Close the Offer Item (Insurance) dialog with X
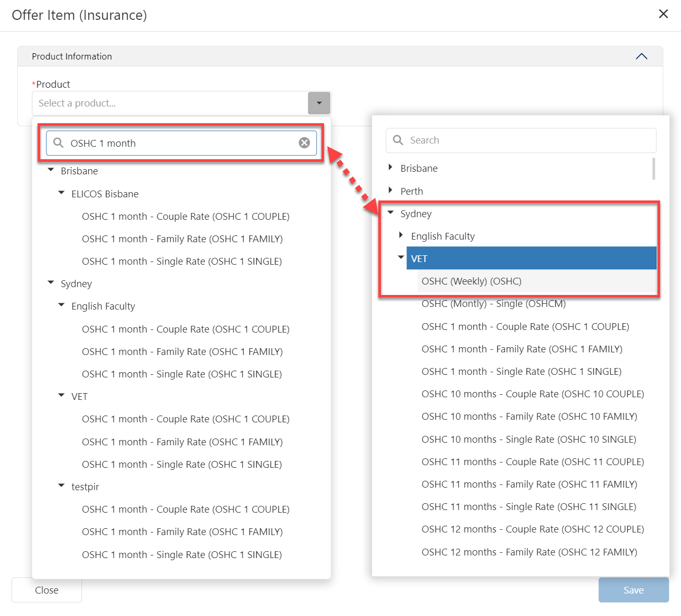 tap(663, 14)
